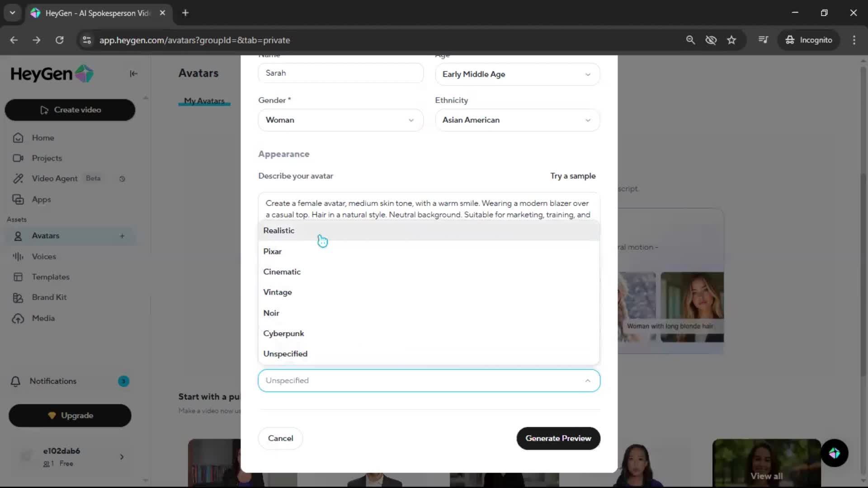Open the Video Agent history icon
This screenshot has height=488, width=868.
122,179
